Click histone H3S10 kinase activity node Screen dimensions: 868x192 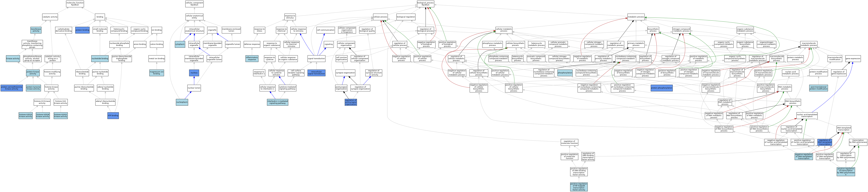click(x=26, y=116)
